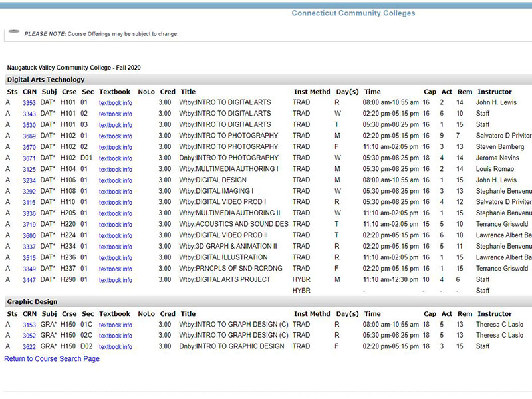Click the Digital Arts Technology section header
This screenshot has width=532, height=399.
point(46,80)
